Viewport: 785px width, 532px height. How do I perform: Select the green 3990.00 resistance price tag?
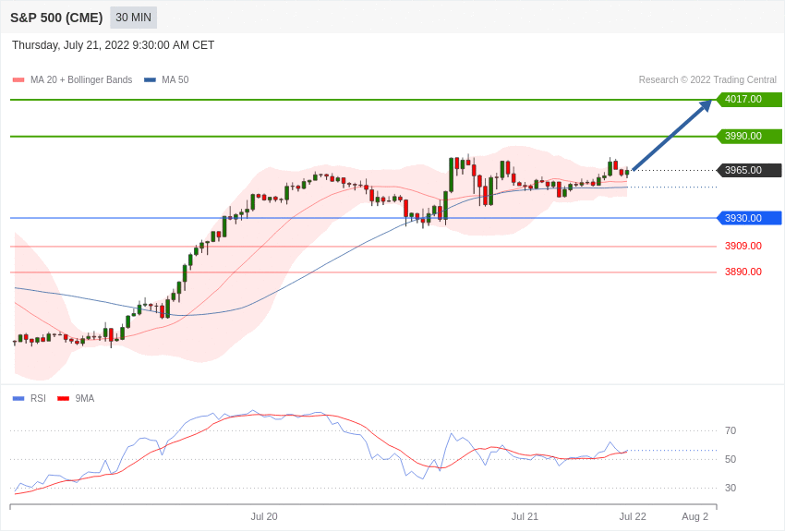[749, 137]
